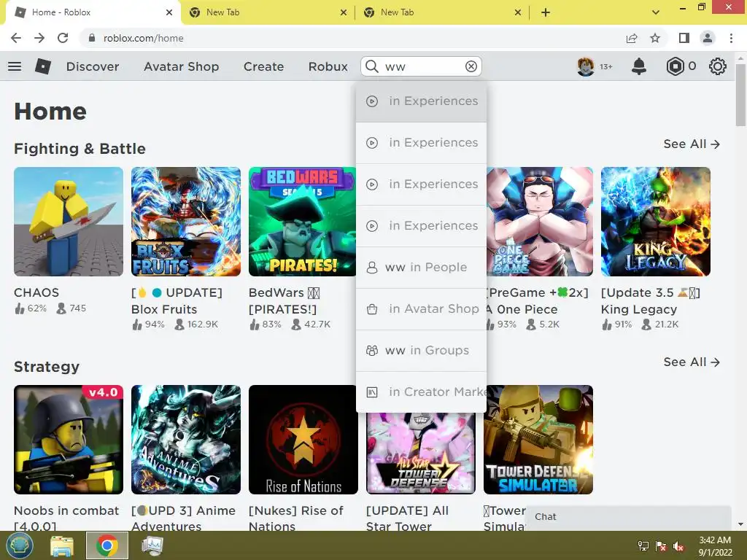View site security lock info
747x560 pixels.
point(91,38)
